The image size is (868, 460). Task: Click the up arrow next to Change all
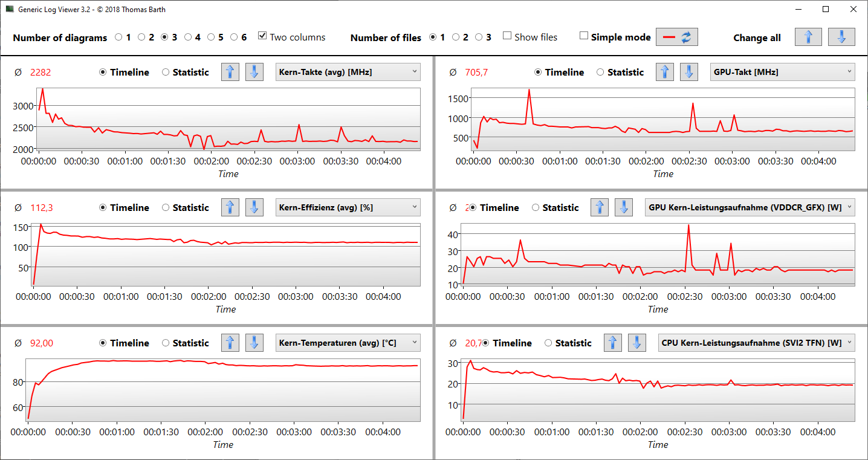pos(808,37)
